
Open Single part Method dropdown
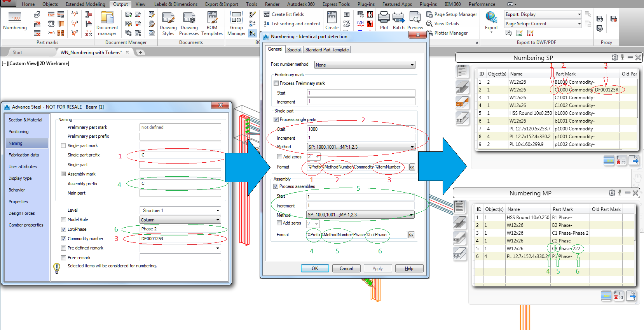point(361,147)
